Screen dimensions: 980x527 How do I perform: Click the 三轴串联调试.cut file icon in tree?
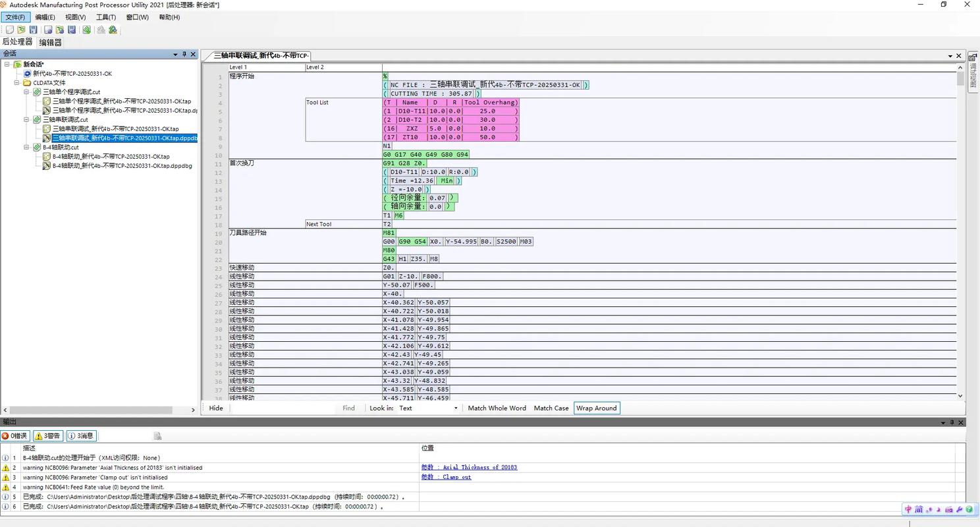37,120
